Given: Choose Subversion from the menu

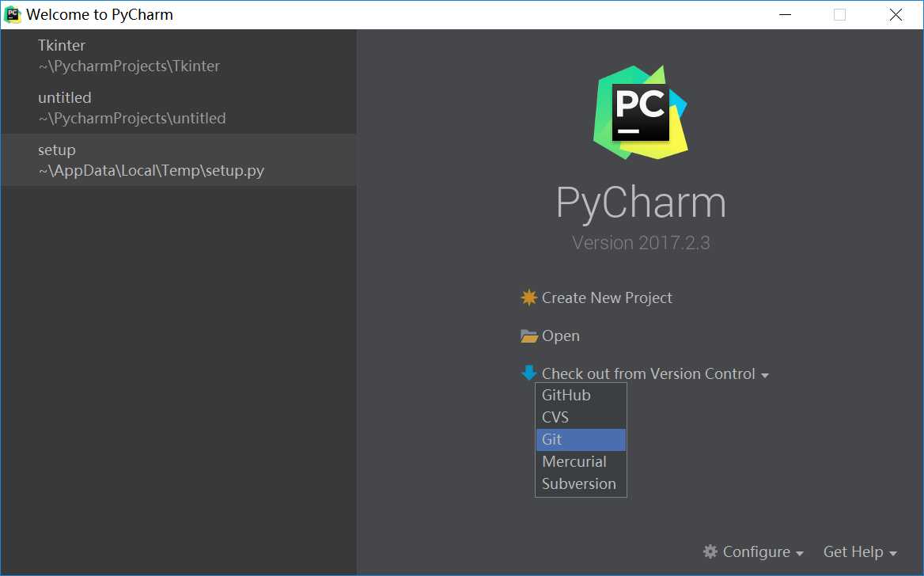Looking at the screenshot, I should click(x=581, y=484).
